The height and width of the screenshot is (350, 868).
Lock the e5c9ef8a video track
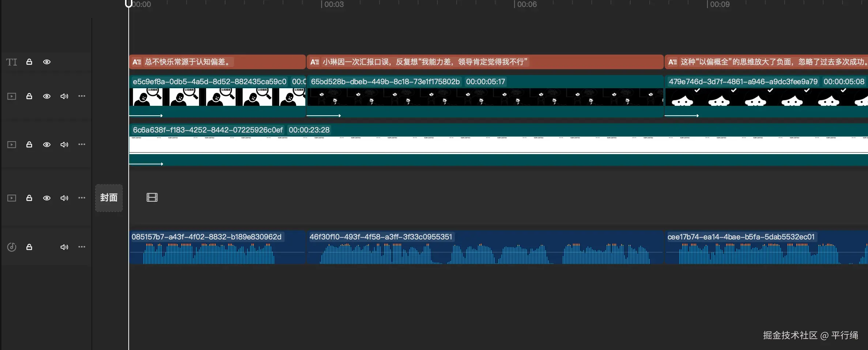click(29, 96)
